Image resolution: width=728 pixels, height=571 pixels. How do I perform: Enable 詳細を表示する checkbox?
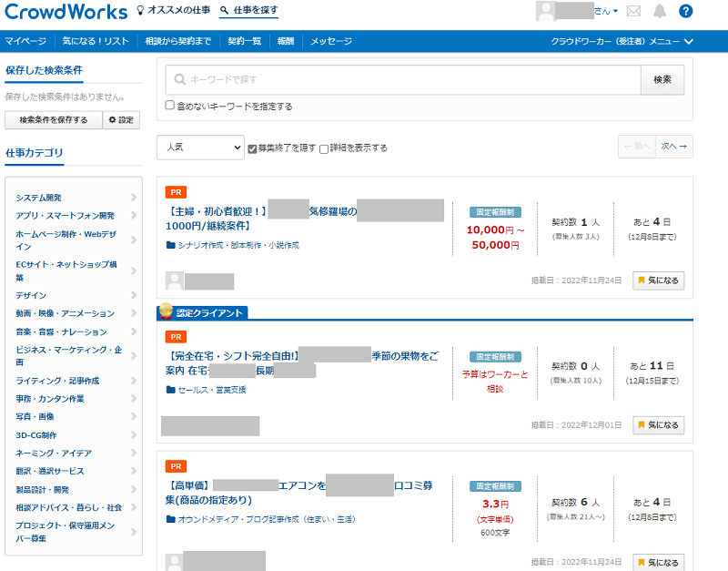(x=324, y=148)
